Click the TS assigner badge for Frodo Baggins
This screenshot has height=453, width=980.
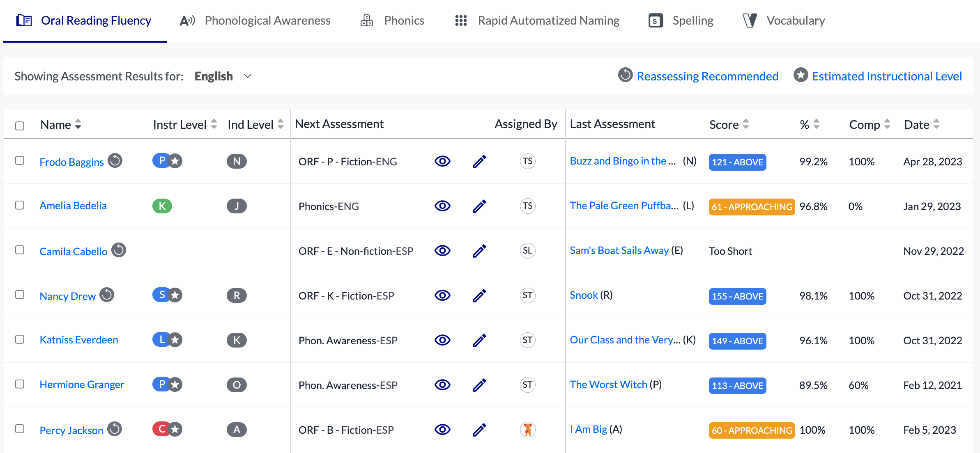pos(527,161)
